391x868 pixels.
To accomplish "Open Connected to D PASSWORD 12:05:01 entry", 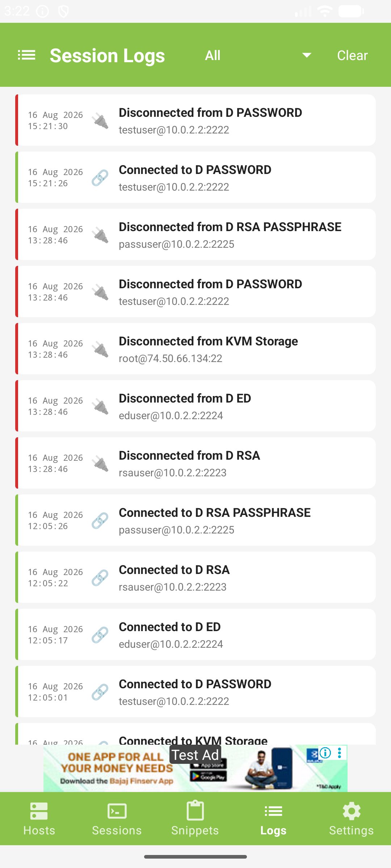I will tap(195, 692).
